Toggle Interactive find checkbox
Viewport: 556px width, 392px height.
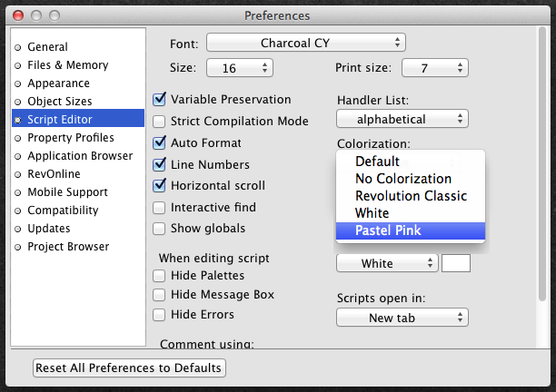pos(160,208)
